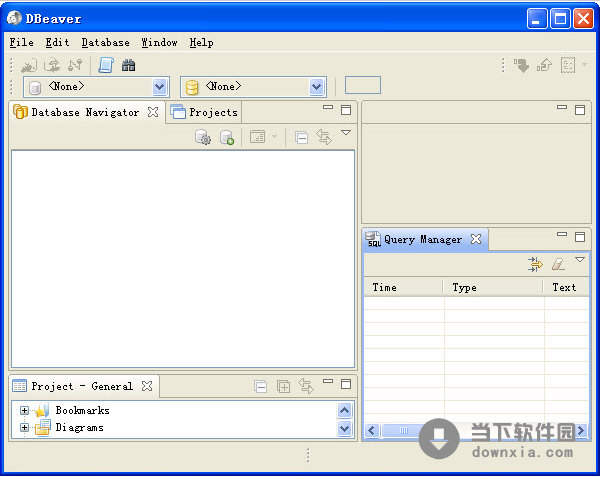The height and width of the screenshot is (477, 600).
Task: Maximize the Project - General panel
Action: tap(346, 384)
